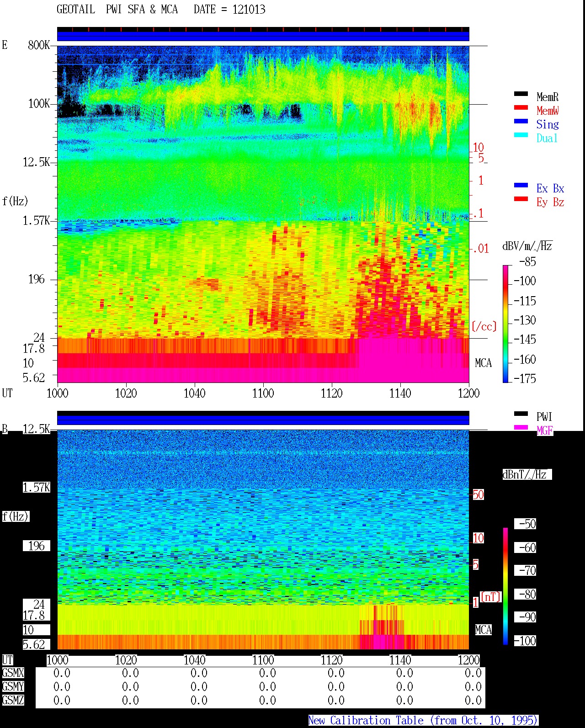Click the dBnT/√Hz magnetic field color bar
Screen dimensions: 585x728
click(505, 586)
